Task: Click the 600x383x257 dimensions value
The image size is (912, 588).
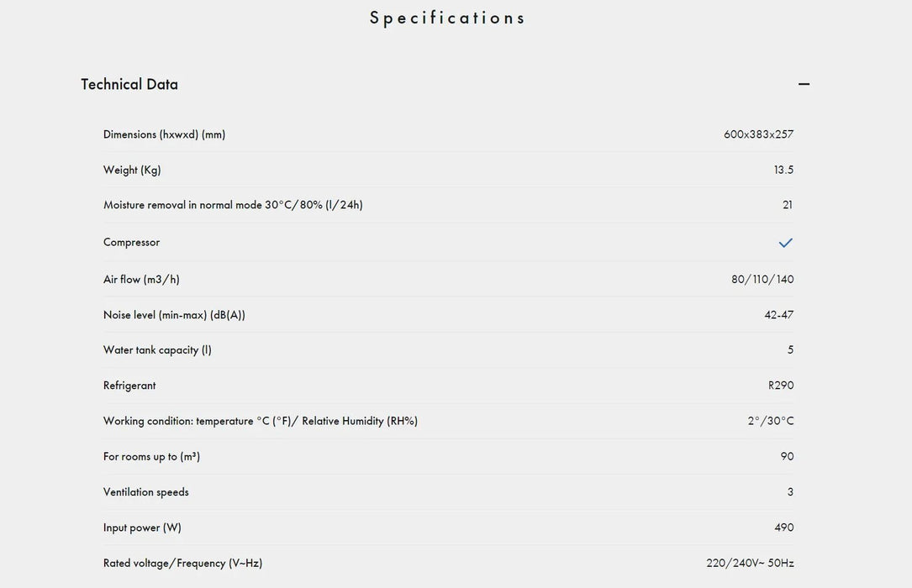Action: [x=758, y=134]
